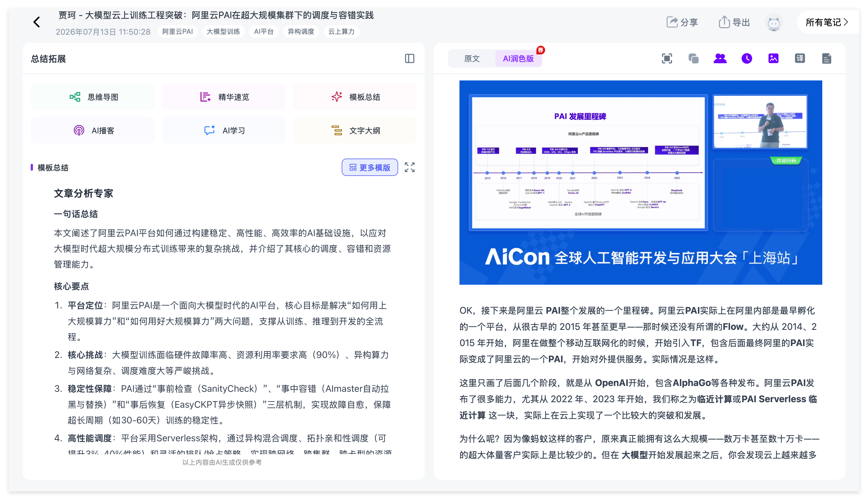
Task: Click the 文字大纲 outline icon
Action: [x=336, y=130]
